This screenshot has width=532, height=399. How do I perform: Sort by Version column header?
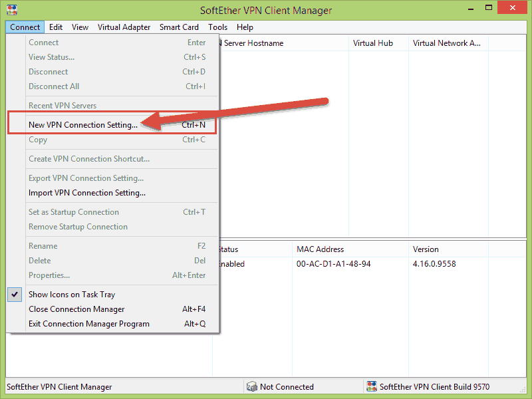point(448,249)
